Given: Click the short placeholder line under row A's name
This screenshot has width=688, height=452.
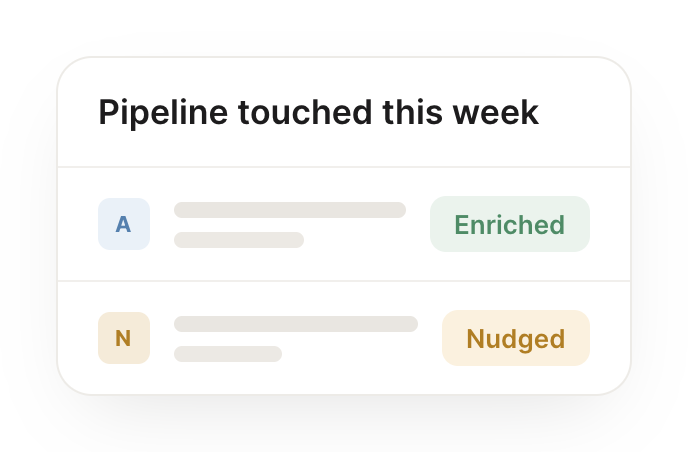Looking at the screenshot, I should click(x=239, y=240).
